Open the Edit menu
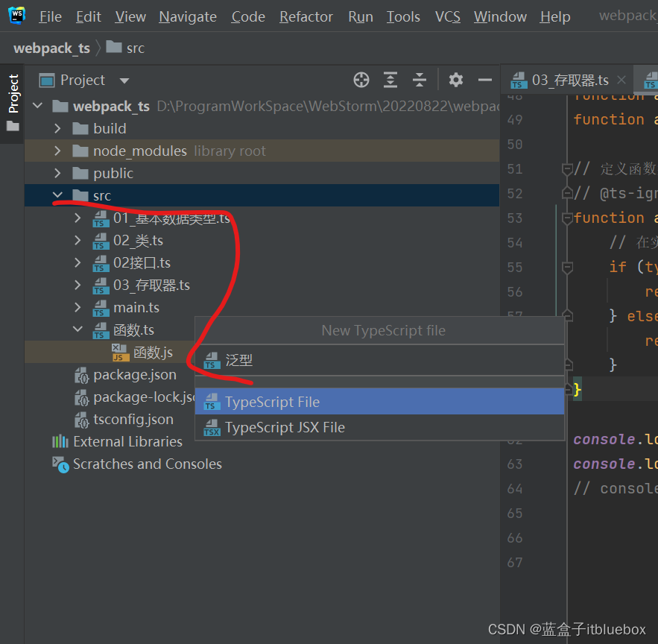Viewport: 658px width, 644px height. (x=88, y=17)
